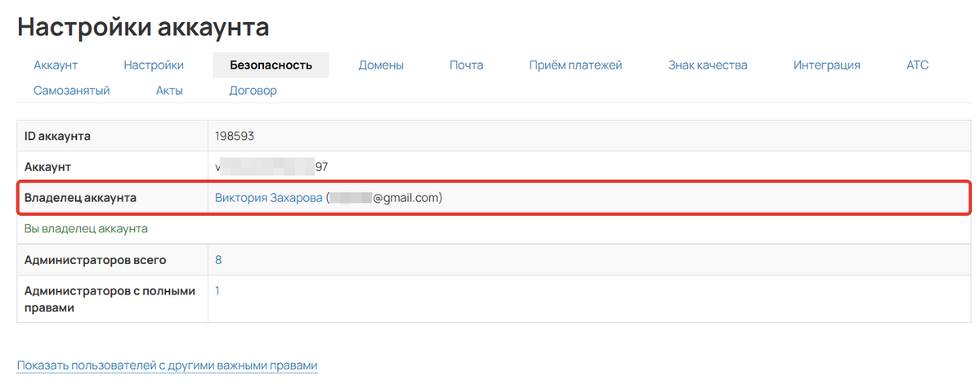
Task: Go to the Договор tab
Action: click(x=253, y=91)
